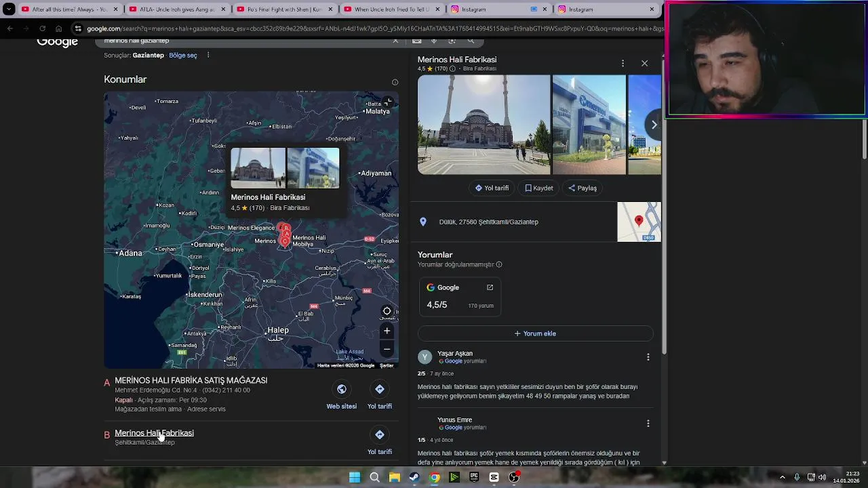868x488 pixels.
Task: Open the mini map thumbnail next to address
Action: click(639, 222)
